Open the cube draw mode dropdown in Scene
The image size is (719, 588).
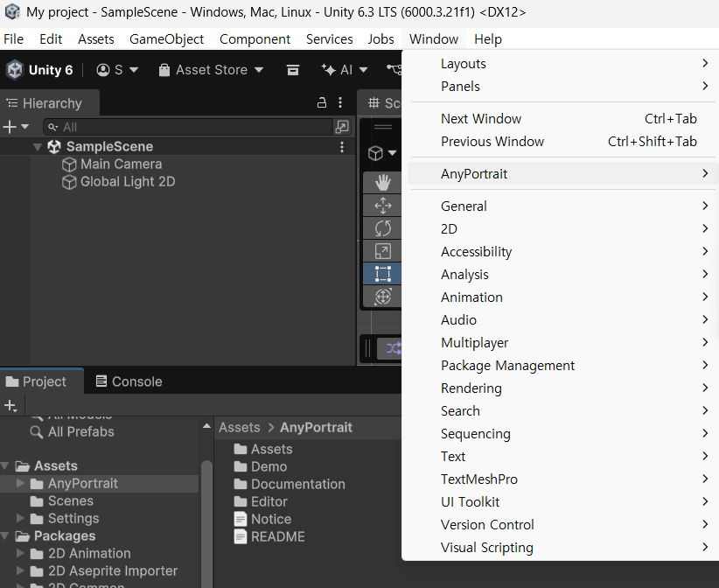[382, 153]
